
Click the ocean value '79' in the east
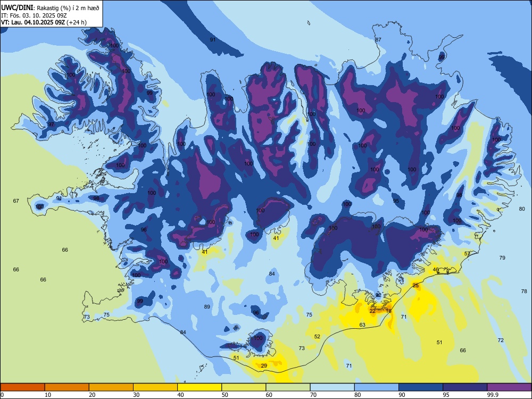pyautogui.click(x=502, y=258)
